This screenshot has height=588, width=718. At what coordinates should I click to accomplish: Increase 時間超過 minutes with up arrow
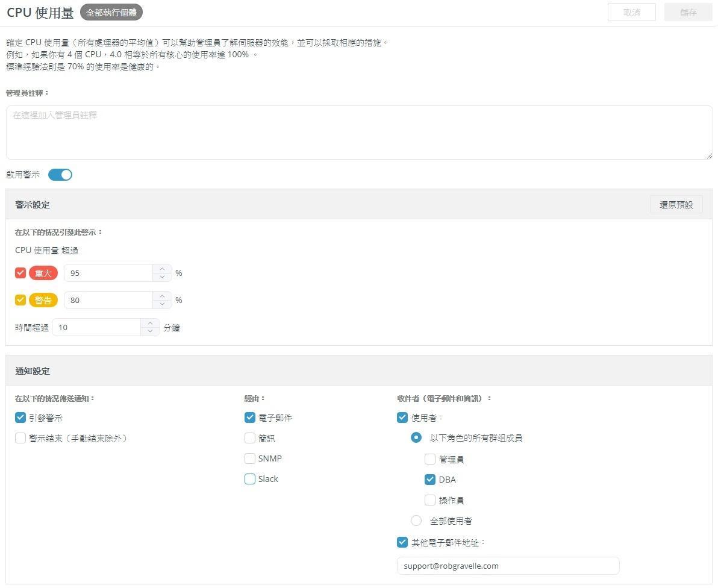(x=150, y=324)
